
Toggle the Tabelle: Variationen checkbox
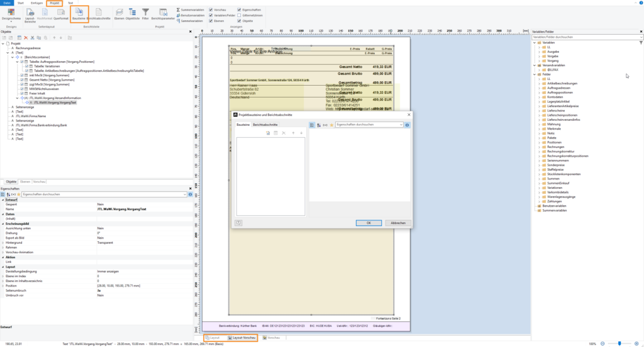click(x=27, y=66)
